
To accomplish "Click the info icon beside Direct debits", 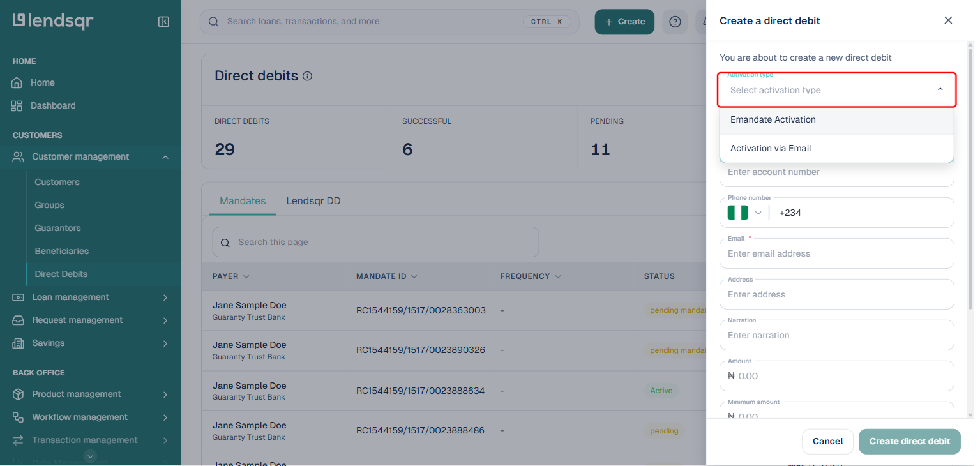I will pos(308,77).
